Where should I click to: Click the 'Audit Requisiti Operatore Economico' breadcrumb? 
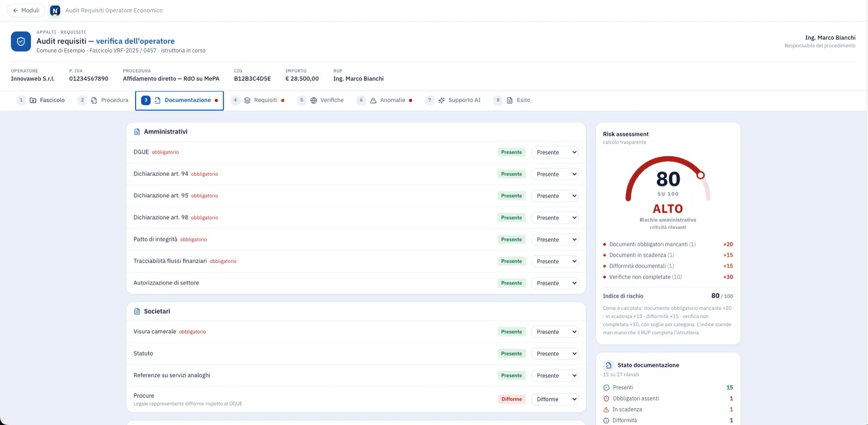pyautogui.click(x=114, y=10)
